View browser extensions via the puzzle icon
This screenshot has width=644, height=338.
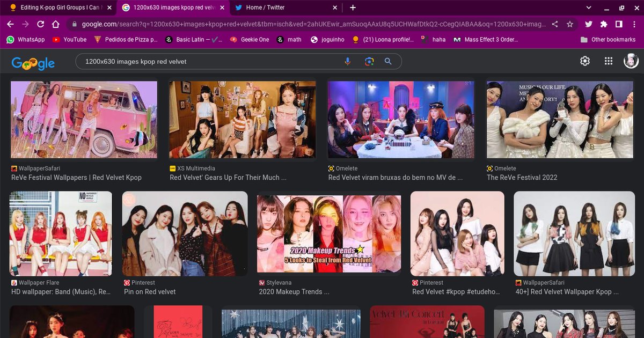pos(603,25)
